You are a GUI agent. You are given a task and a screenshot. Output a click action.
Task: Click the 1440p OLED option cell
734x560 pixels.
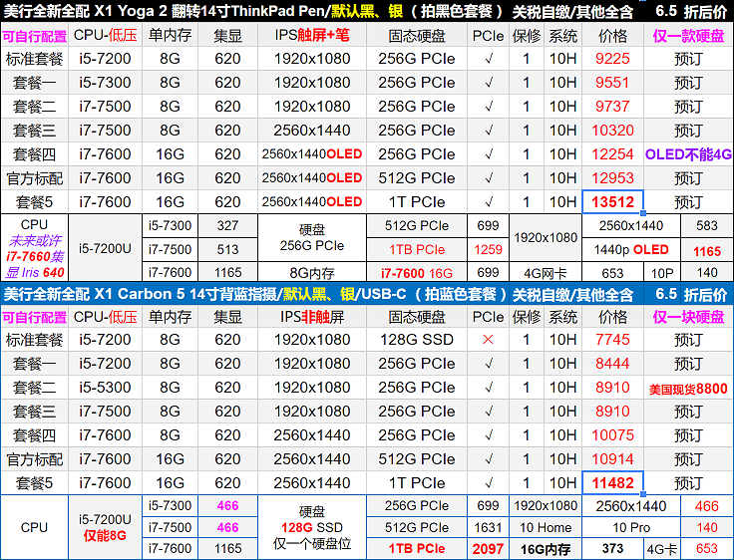click(x=631, y=249)
